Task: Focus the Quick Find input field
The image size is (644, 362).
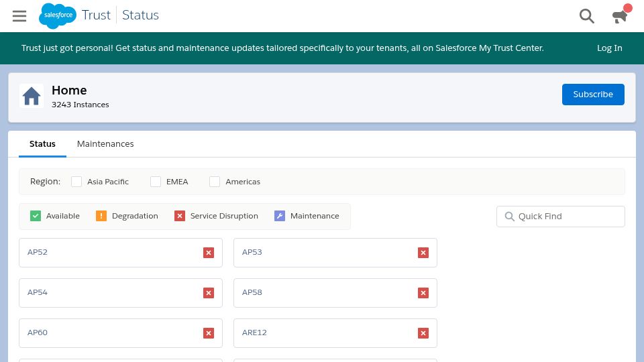Action: point(561,217)
